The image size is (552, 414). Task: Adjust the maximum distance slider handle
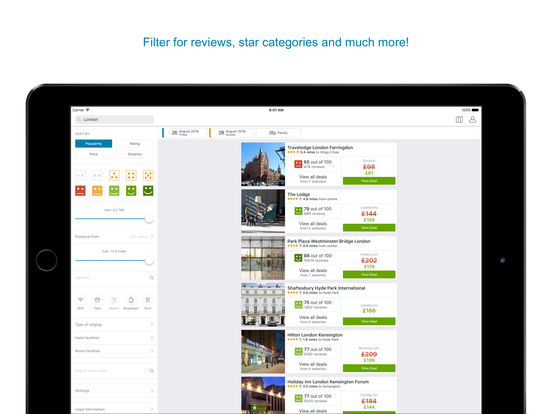pos(149,261)
